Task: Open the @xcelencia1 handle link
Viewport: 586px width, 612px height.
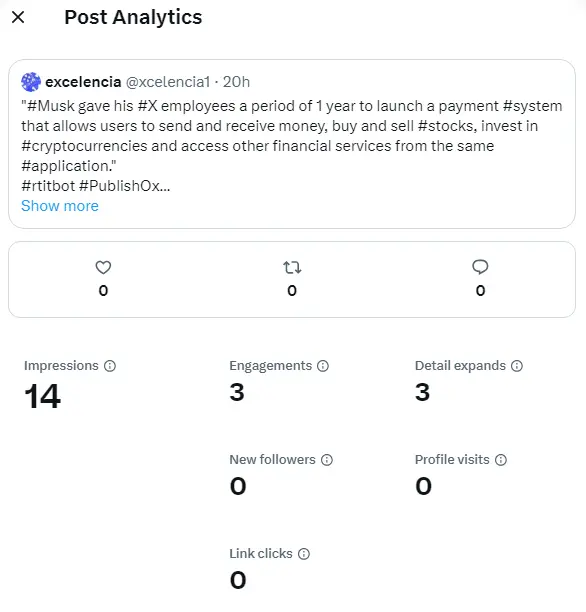Action: click(x=168, y=82)
